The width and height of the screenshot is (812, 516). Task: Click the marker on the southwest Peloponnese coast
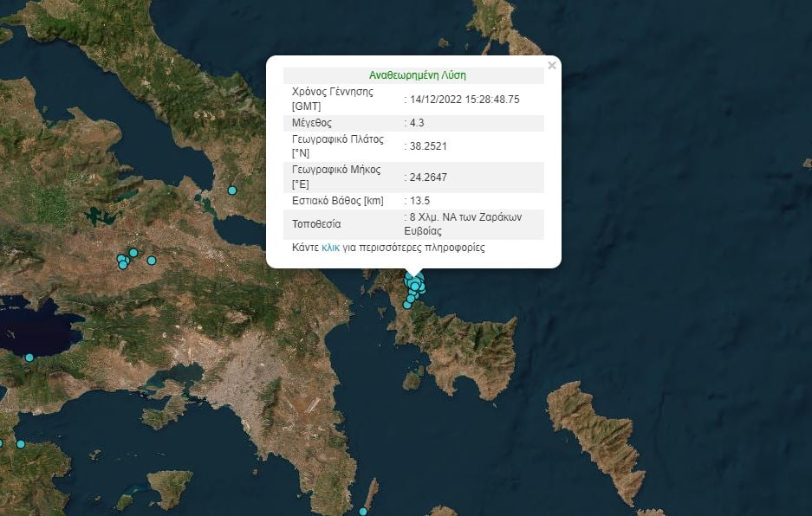coord(21,444)
